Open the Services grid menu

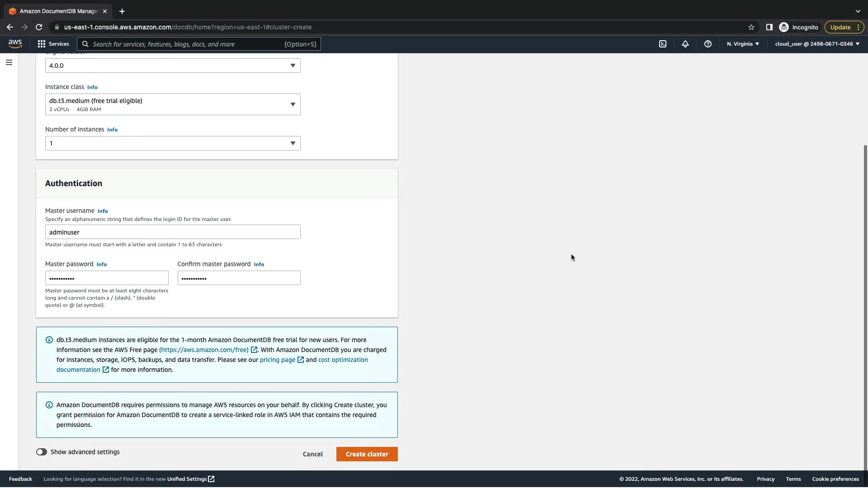(53, 44)
